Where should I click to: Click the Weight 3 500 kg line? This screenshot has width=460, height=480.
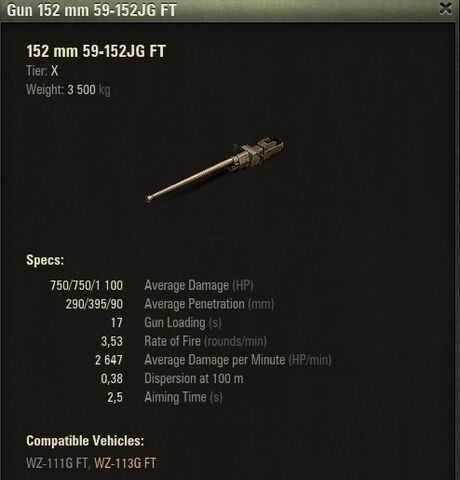pos(68,90)
